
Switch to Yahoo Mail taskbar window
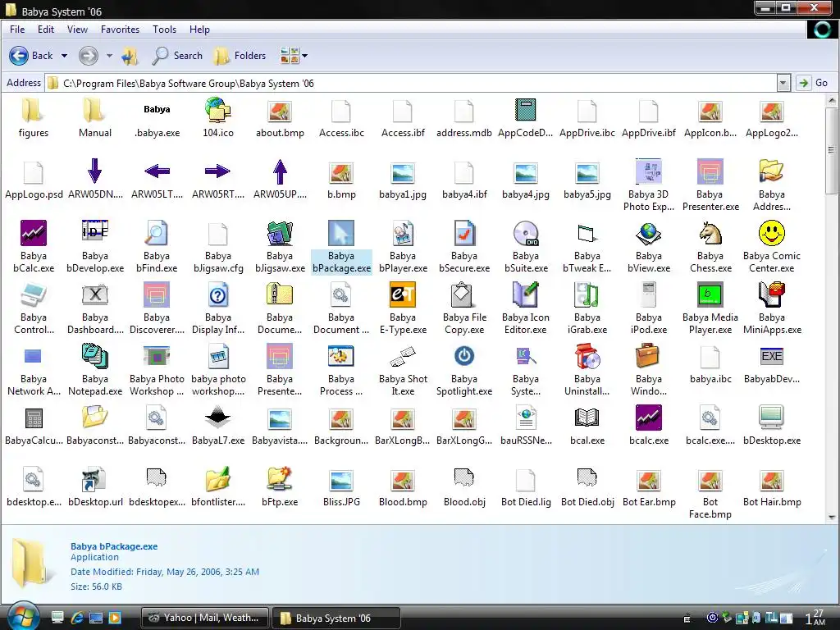(x=206, y=618)
